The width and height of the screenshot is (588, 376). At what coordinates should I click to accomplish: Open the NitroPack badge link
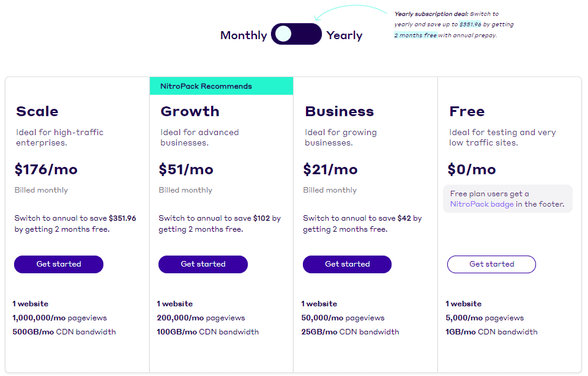tap(482, 204)
